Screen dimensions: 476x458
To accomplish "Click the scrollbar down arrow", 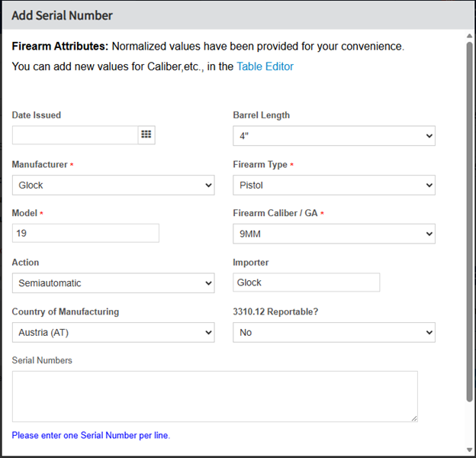I will [x=469, y=450].
